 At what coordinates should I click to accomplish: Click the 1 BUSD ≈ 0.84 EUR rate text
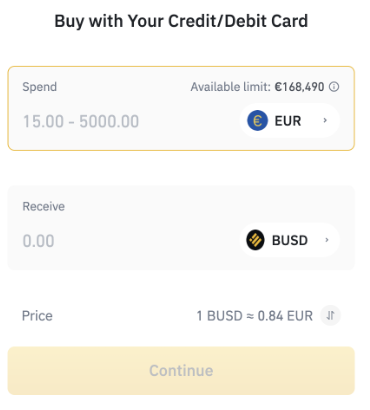pyautogui.click(x=255, y=316)
